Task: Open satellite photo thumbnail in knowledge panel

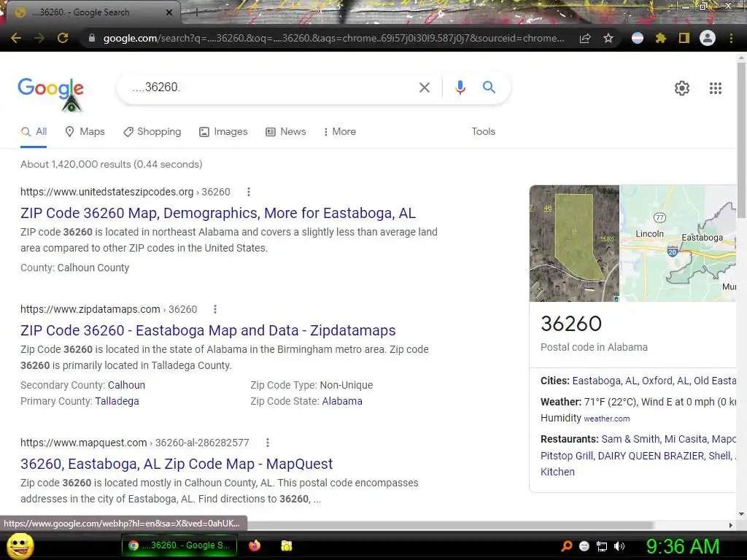Action: click(x=574, y=244)
